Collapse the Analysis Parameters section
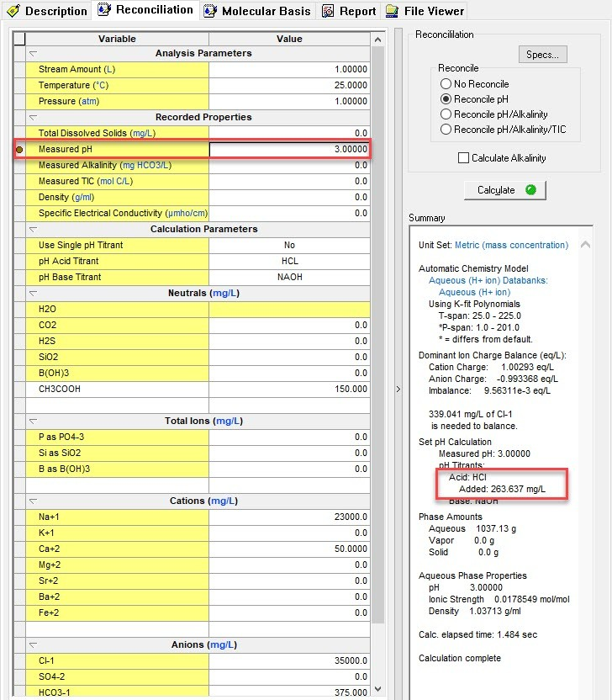 click(33, 54)
